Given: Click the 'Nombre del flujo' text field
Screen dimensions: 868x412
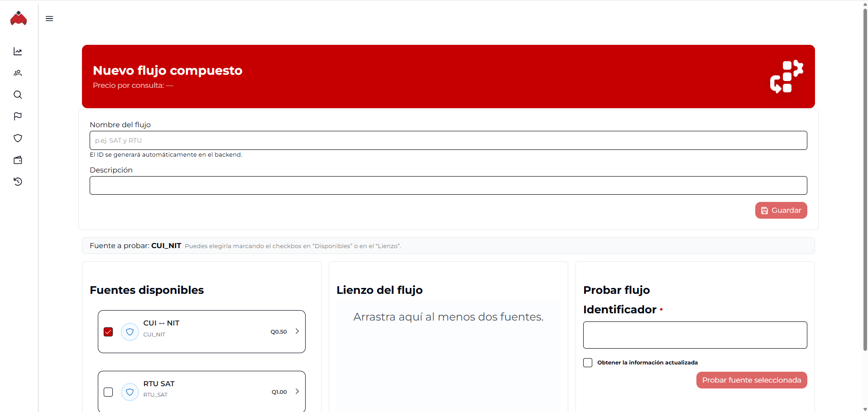Looking at the screenshot, I should [x=448, y=140].
